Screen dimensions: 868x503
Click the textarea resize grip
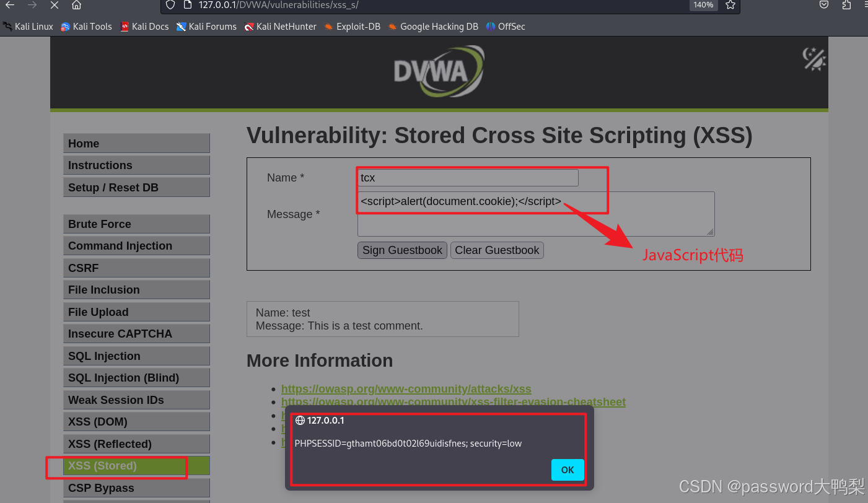710,232
